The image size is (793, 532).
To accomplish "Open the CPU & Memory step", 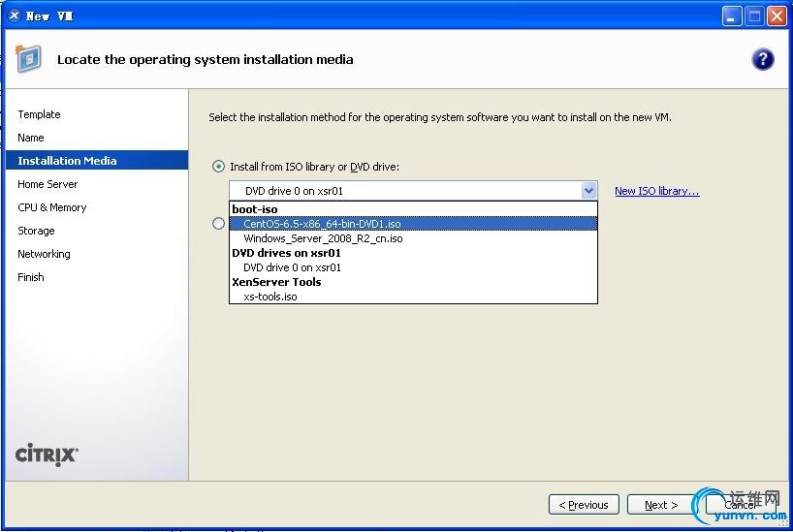I will 52,207.
